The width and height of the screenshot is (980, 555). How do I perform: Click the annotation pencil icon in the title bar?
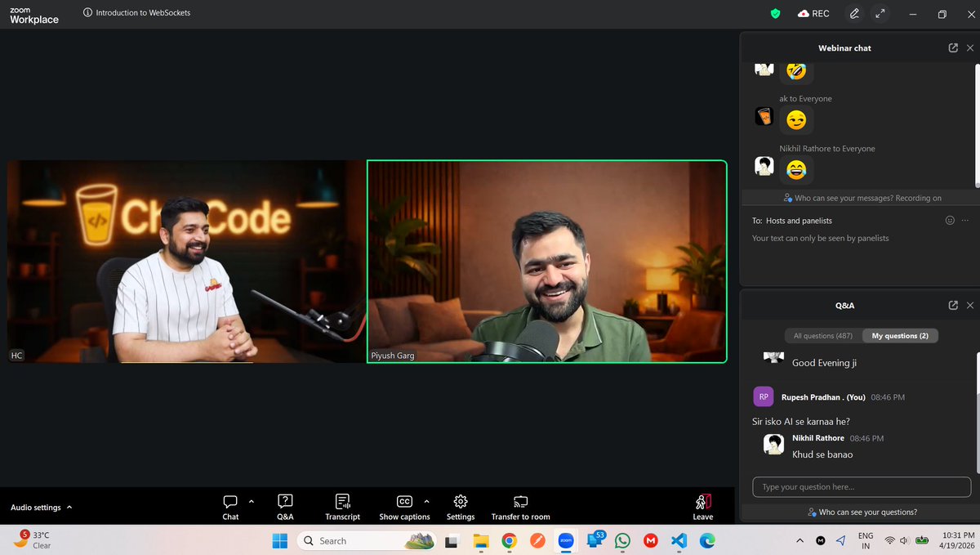pyautogui.click(x=853, y=13)
